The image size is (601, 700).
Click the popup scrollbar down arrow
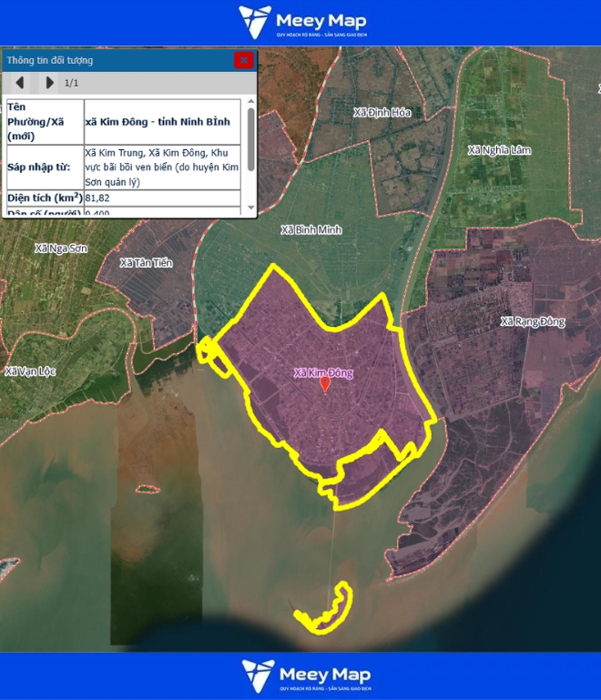(250, 208)
